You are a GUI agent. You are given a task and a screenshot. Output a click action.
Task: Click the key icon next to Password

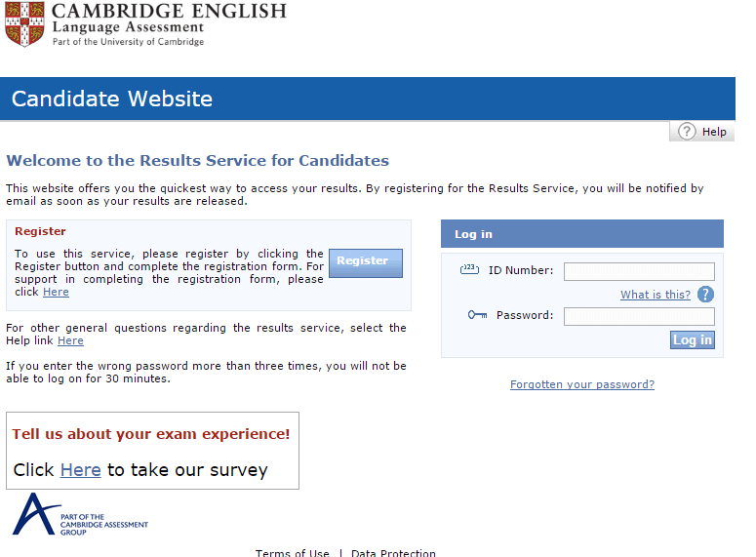[x=477, y=315]
